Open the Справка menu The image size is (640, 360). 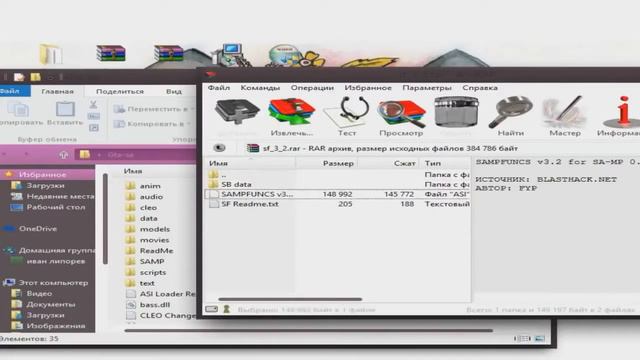(480, 88)
